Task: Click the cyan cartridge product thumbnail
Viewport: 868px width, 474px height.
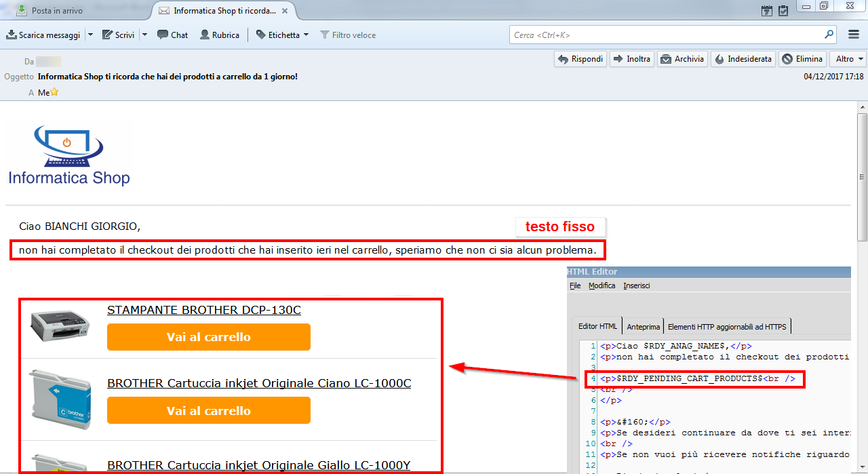Action: 60,399
